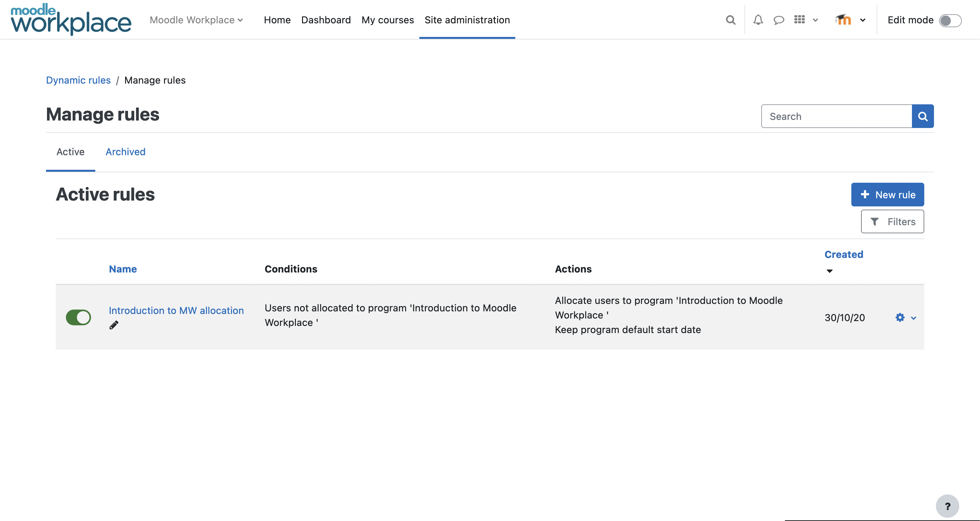Edit rule name with pencil icon
The width and height of the screenshot is (980, 521).
click(x=114, y=325)
